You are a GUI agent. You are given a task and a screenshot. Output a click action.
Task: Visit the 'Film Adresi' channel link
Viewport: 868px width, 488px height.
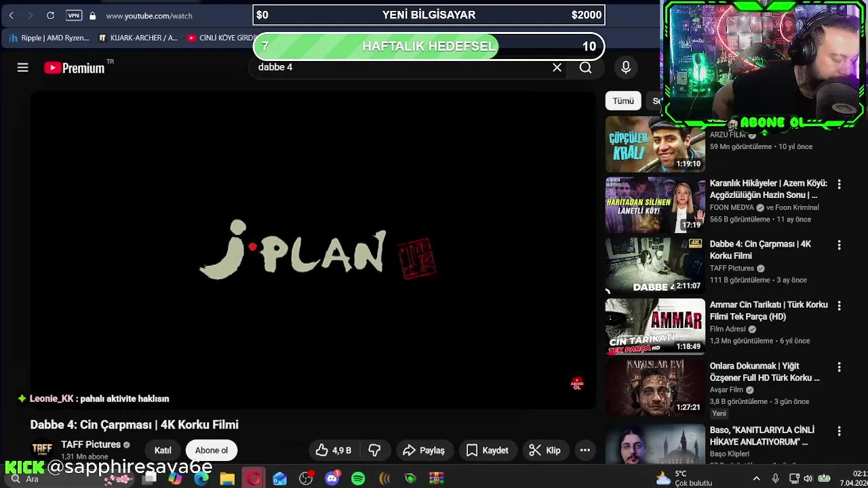tap(728, 329)
